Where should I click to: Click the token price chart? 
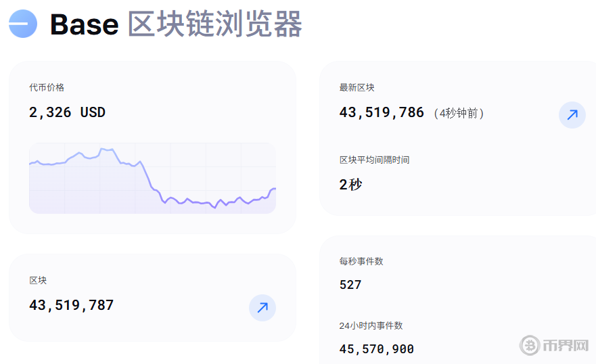point(152,178)
